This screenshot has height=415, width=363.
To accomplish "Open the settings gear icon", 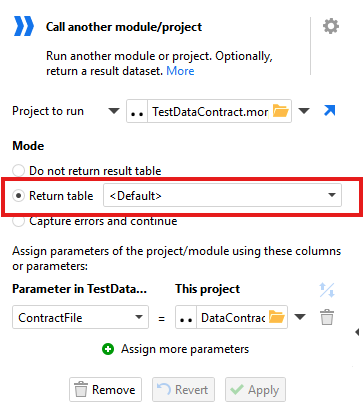I will pyautogui.click(x=331, y=26).
